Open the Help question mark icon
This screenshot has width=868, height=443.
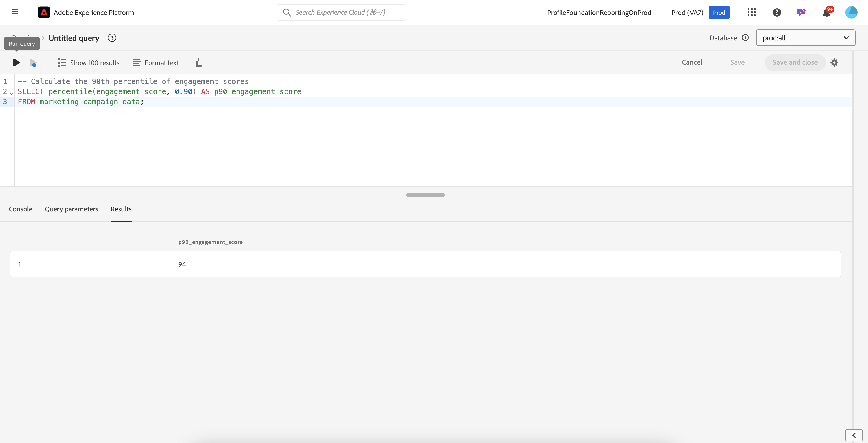pyautogui.click(x=776, y=12)
